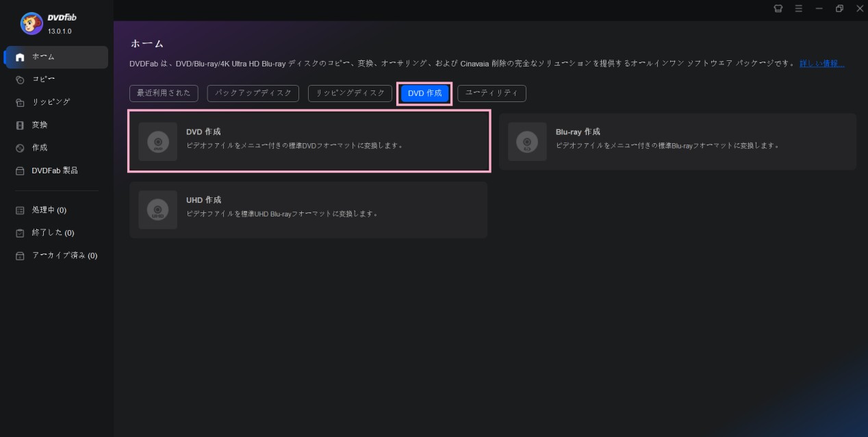Click the DVD disc icon in DVD 作成 card
Viewport: 868px width, 437px height.
(x=157, y=142)
